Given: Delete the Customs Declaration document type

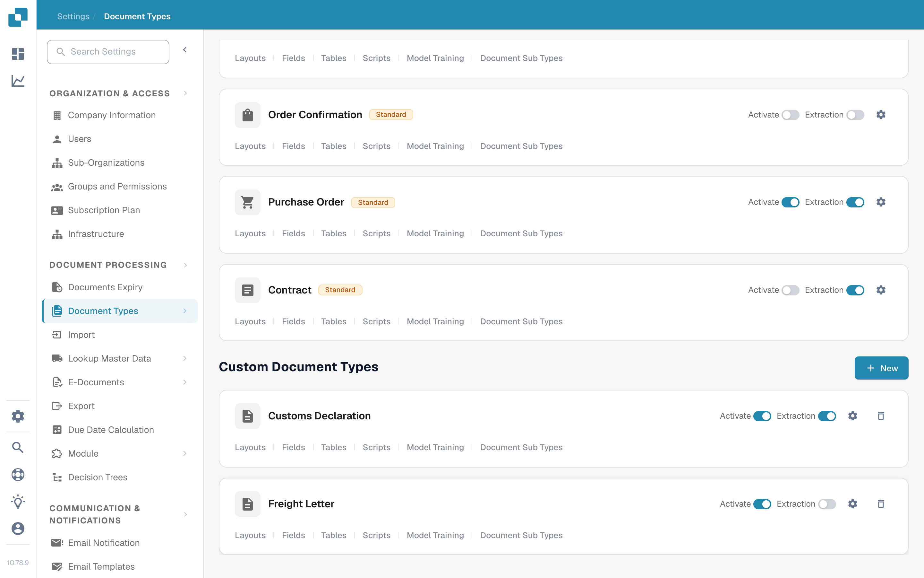Looking at the screenshot, I should [x=881, y=416].
